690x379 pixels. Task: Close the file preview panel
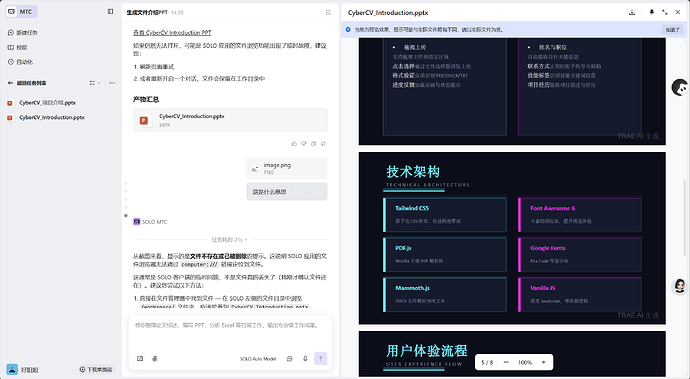click(x=678, y=12)
